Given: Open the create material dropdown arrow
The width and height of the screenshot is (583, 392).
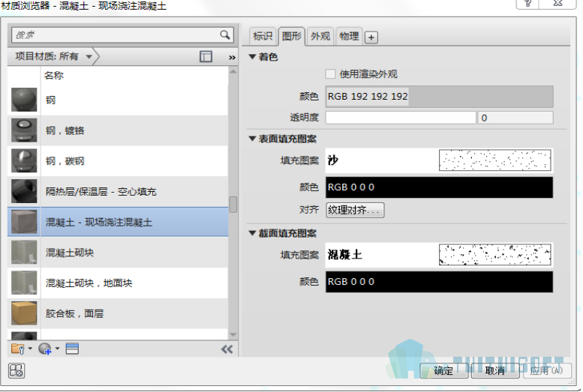Looking at the screenshot, I should pos(57,349).
